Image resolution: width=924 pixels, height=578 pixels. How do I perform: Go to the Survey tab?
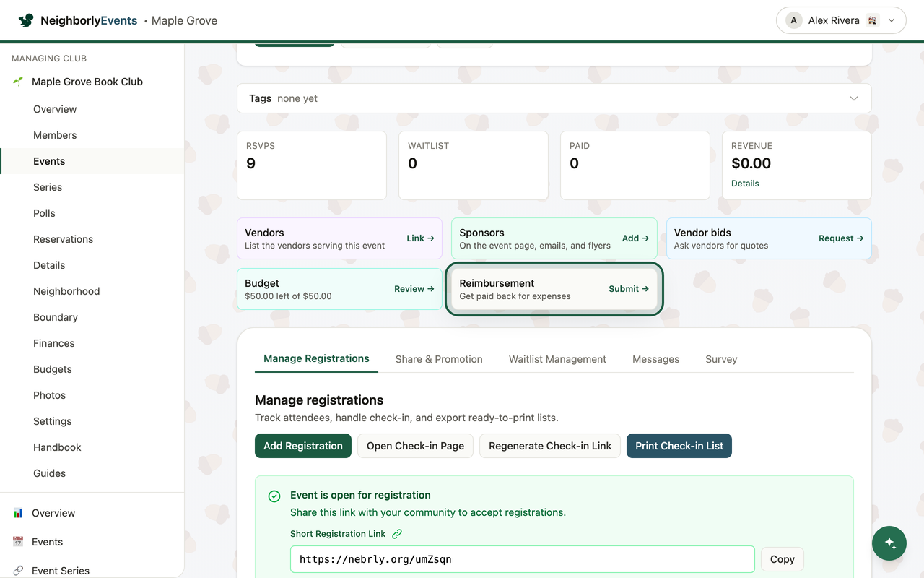[721, 359]
